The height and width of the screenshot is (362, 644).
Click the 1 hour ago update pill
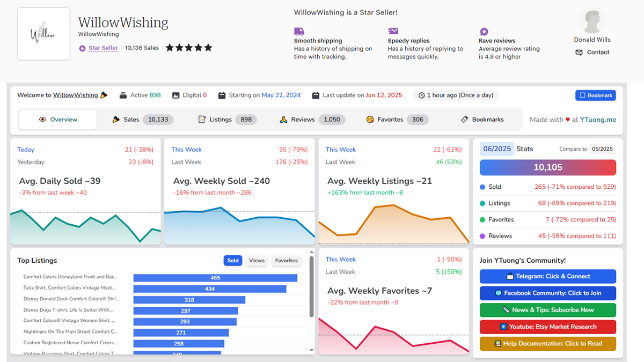pyautogui.click(x=456, y=95)
